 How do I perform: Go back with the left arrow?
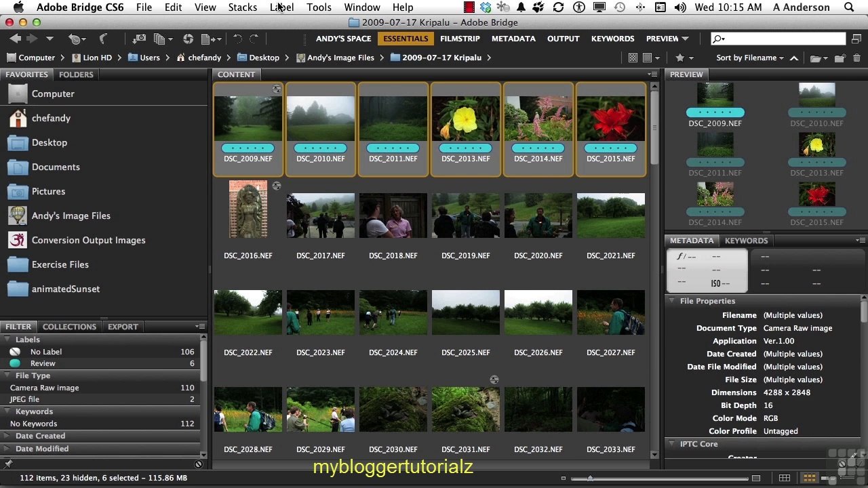tap(15, 39)
